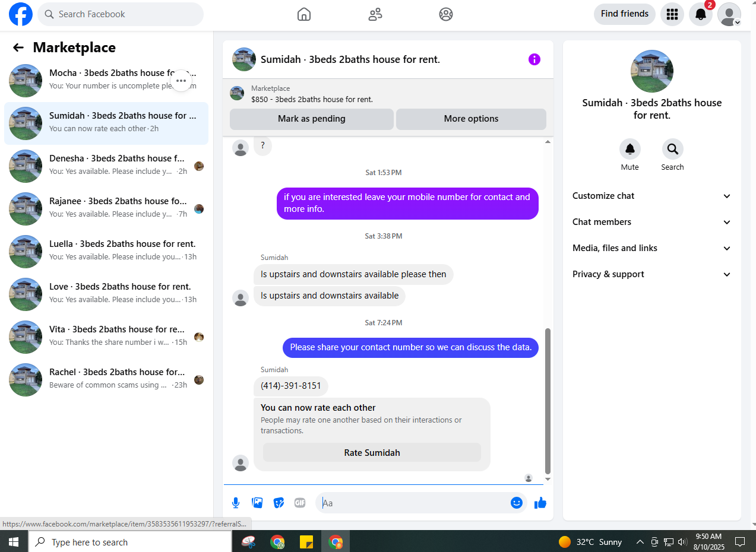Viewport: 756px width, 552px height.
Task: Click the taskbar volume speaker icon
Action: 682,542
